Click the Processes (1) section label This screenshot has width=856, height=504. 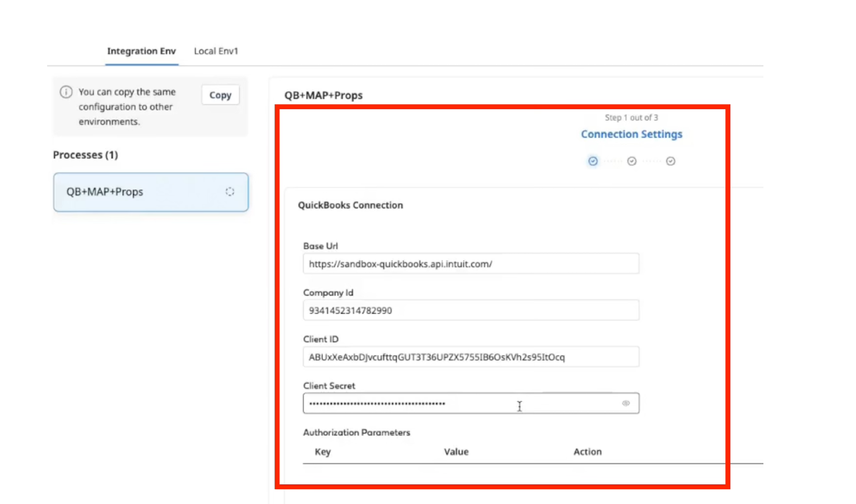85,155
